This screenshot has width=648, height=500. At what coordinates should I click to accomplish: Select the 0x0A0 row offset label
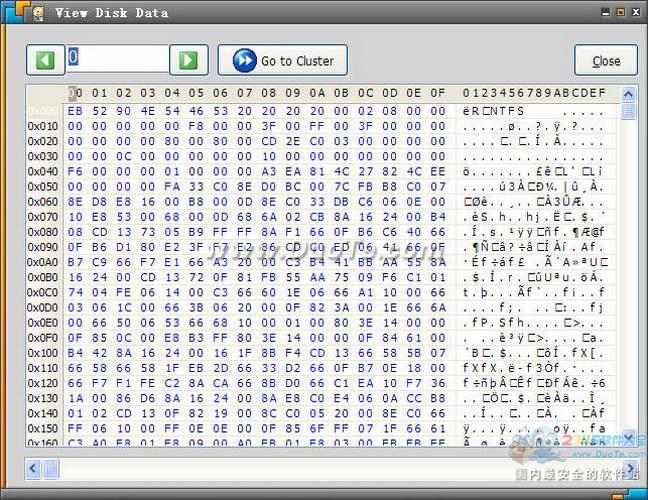(x=43, y=262)
